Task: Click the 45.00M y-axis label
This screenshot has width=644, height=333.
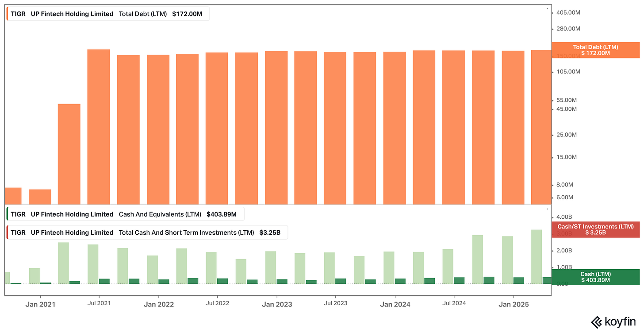Action: (x=567, y=109)
